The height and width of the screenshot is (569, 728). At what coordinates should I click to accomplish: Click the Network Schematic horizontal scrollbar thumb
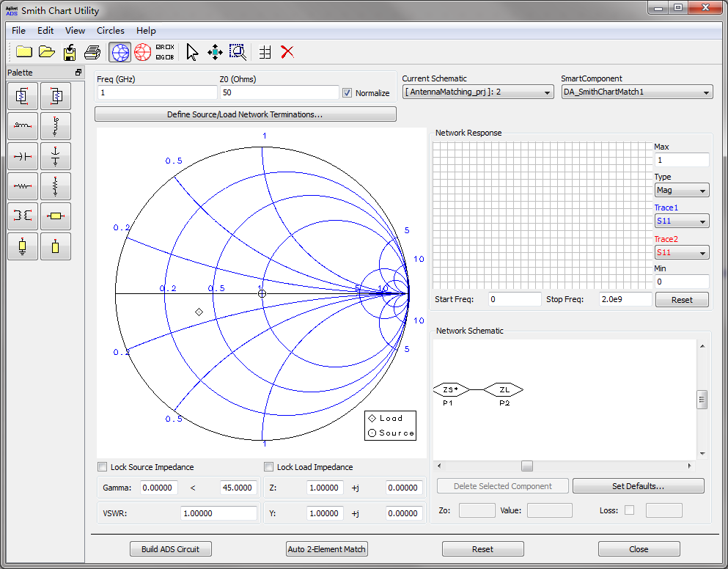click(527, 466)
